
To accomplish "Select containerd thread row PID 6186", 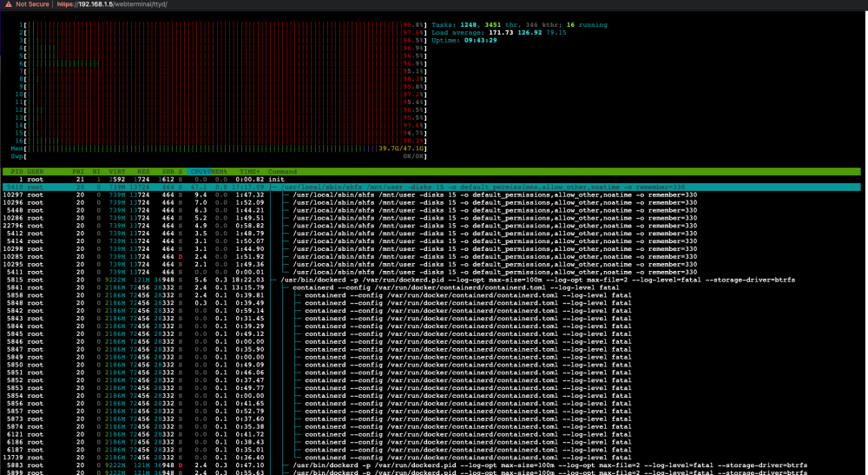I will [431, 443].
